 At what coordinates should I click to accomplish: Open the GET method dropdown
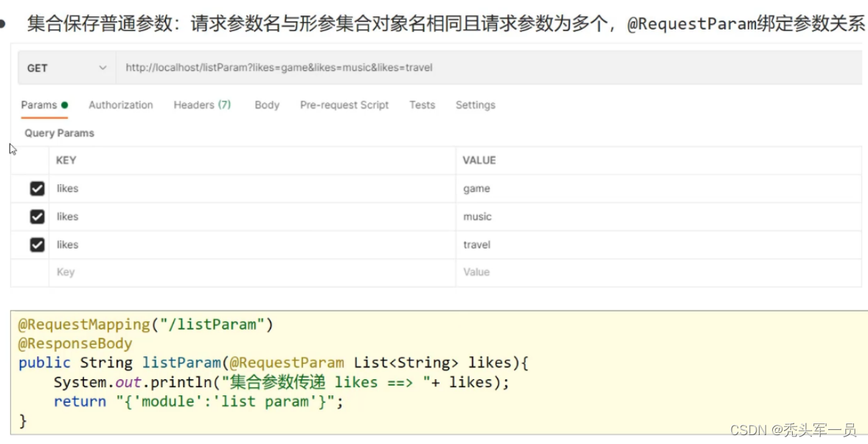(66, 68)
